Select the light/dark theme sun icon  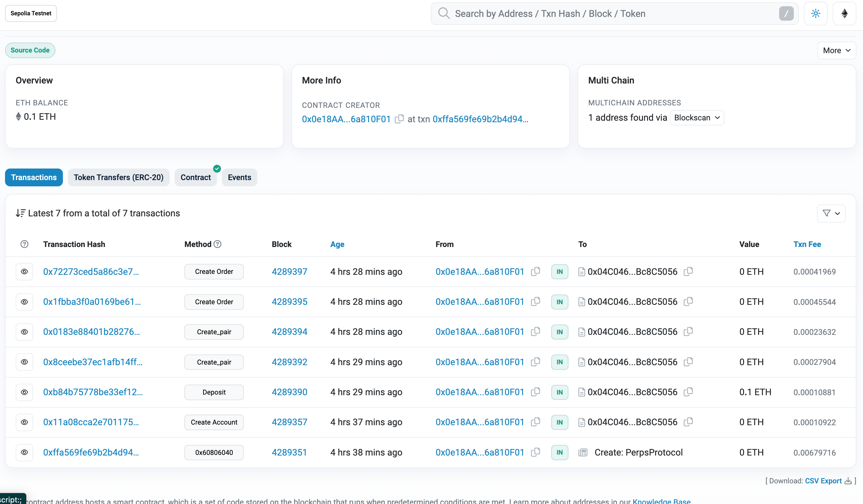pos(815,13)
